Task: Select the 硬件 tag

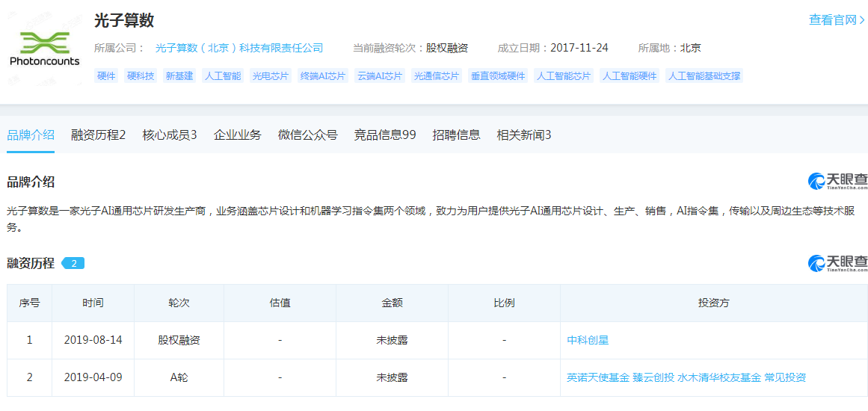Action: [x=106, y=76]
